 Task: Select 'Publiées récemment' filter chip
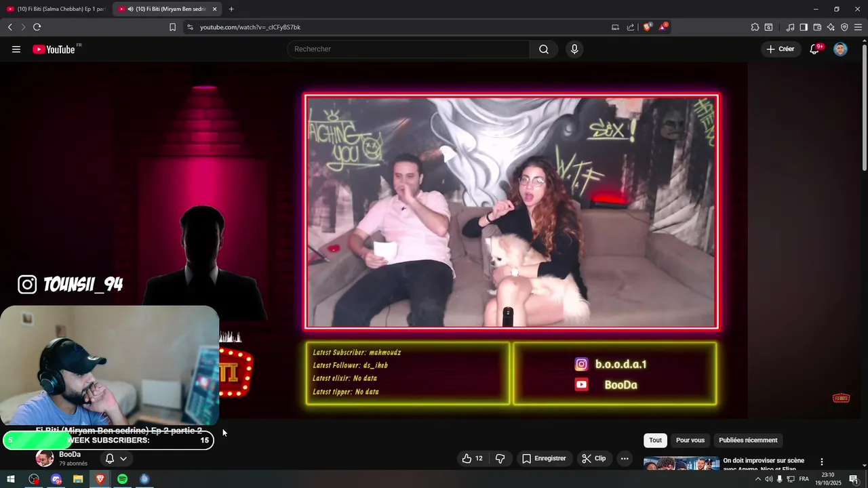(748, 440)
